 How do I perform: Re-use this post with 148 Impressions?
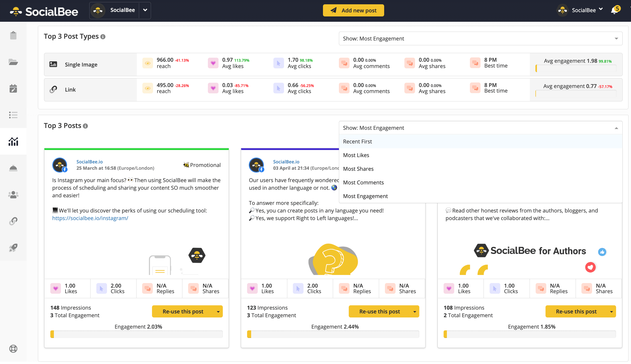click(x=183, y=312)
